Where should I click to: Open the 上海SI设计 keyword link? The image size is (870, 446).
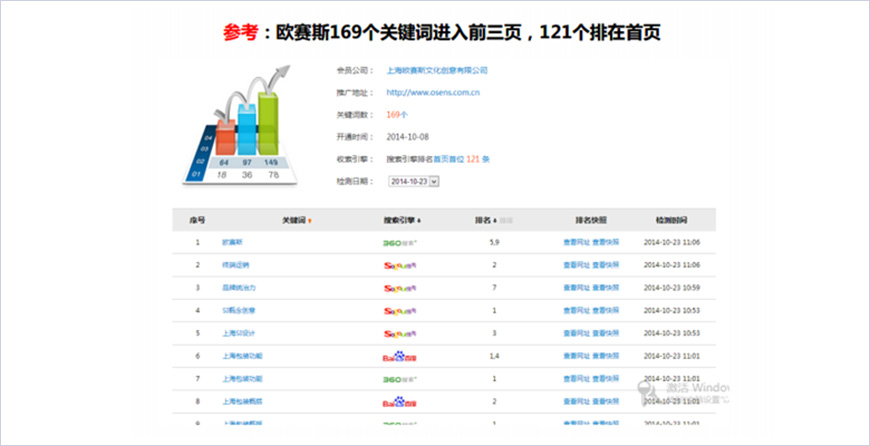tap(238, 333)
